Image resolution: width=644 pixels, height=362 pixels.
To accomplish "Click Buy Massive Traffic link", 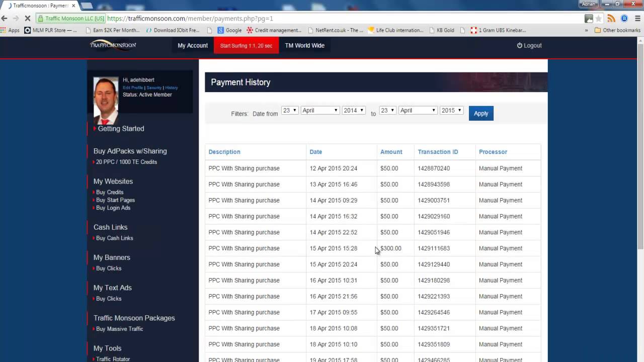I will pyautogui.click(x=119, y=329).
